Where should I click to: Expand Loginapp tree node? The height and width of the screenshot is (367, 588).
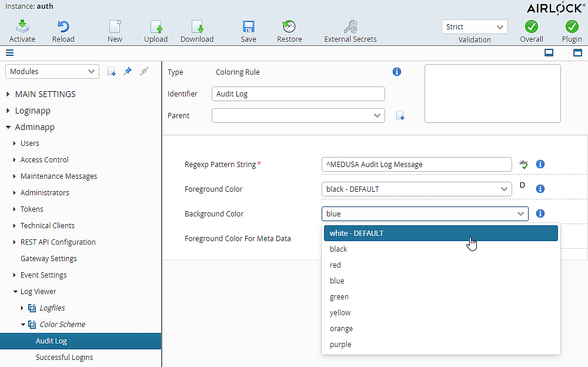tap(8, 111)
